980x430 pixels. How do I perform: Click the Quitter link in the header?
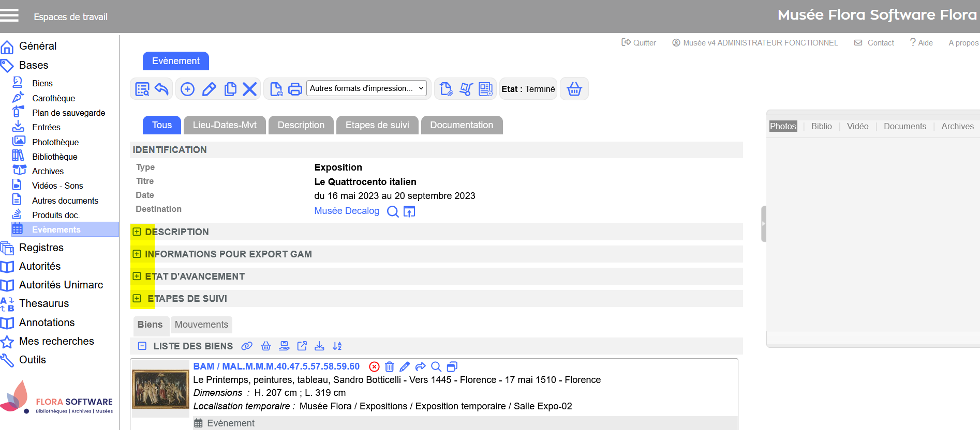pyautogui.click(x=639, y=43)
